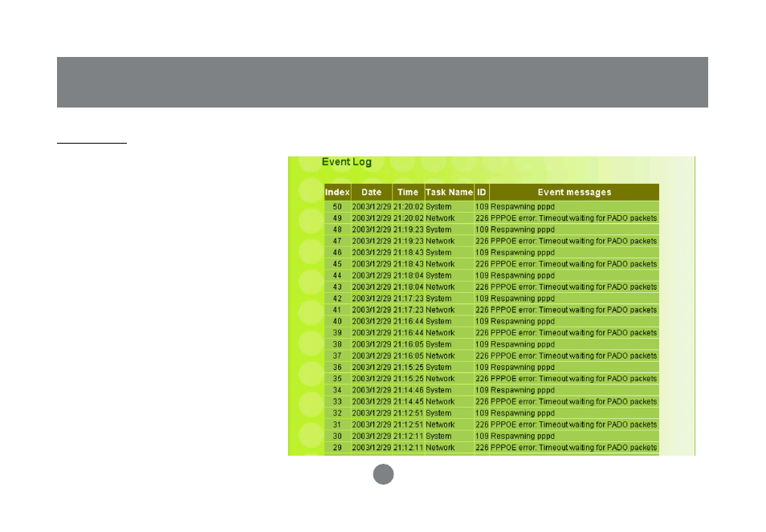Click the Respawning pppd message in row 46

(523, 253)
